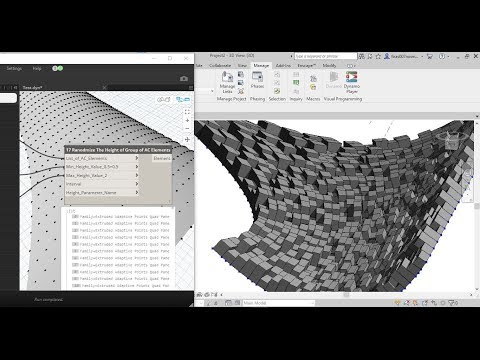Click the Manage Images icon

241,82
